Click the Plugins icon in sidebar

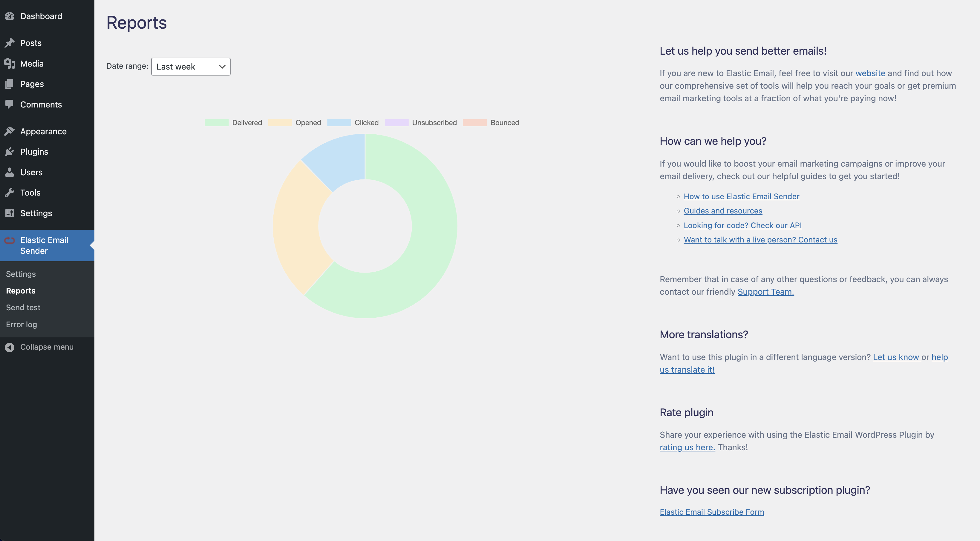[9, 152]
